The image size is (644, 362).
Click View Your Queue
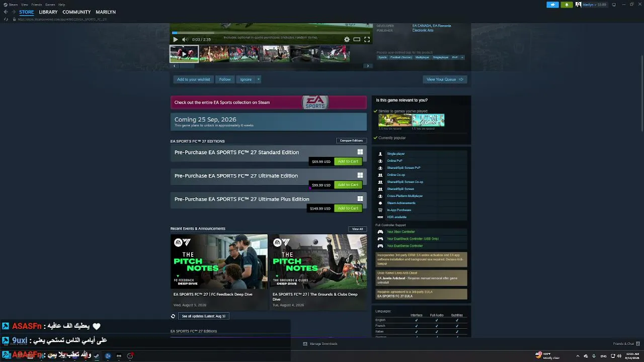tap(445, 79)
